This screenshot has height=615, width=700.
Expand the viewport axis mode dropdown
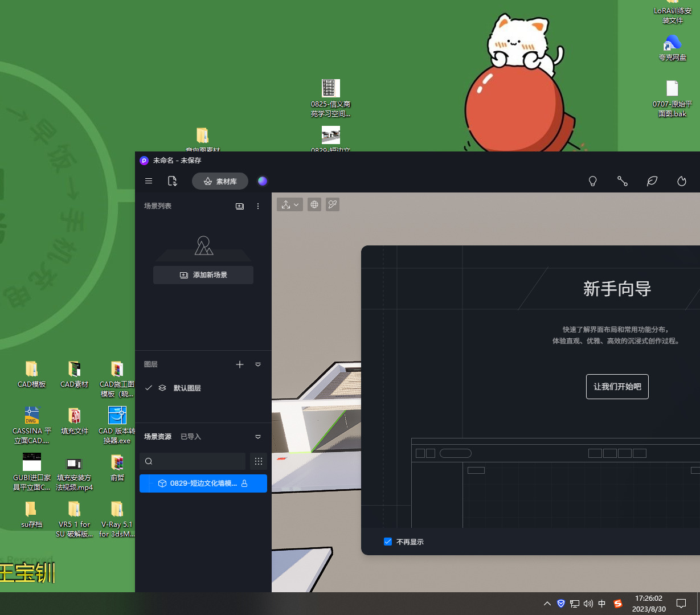(290, 204)
